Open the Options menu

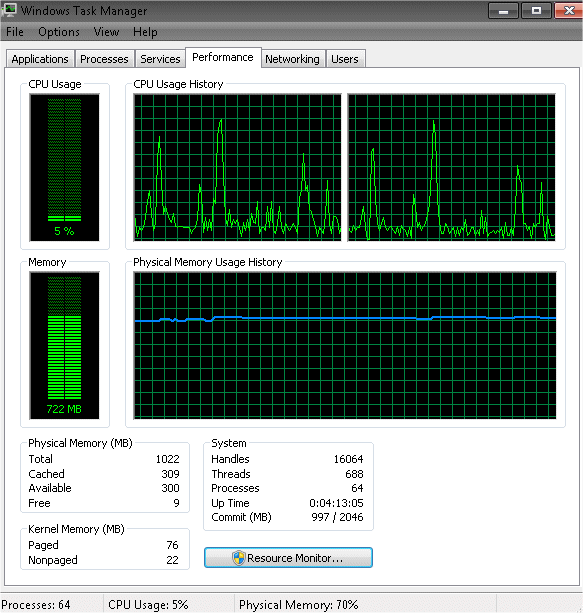(x=59, y=32)
